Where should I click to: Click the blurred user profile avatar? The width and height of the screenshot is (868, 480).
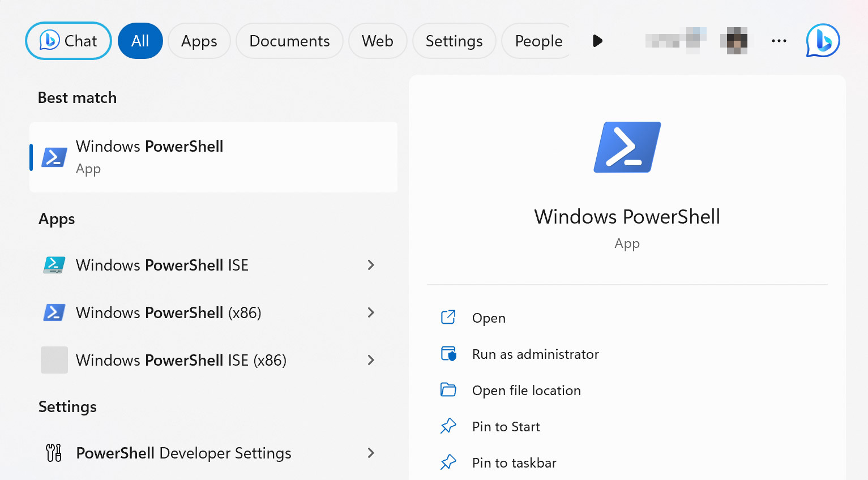734,41
